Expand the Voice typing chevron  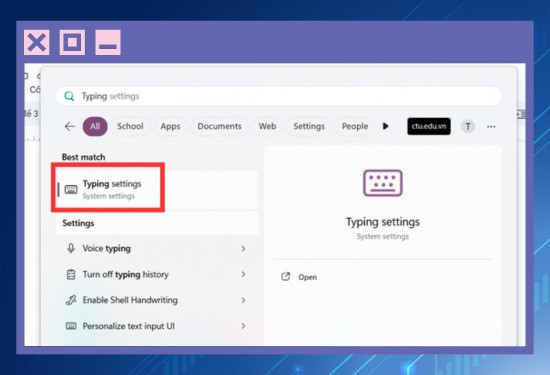click(243, 248)
